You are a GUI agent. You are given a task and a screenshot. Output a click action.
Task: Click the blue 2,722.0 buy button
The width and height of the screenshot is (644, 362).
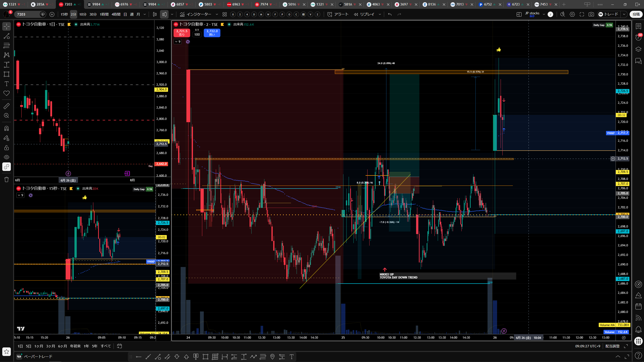[212, 33]
